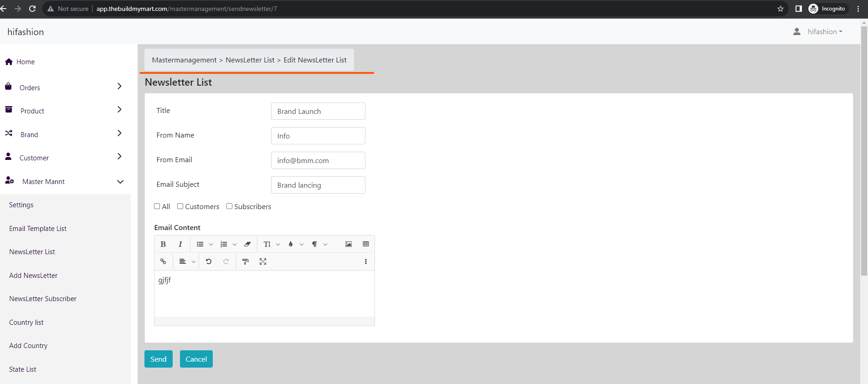Screen dimensions: 868x384
Task: Focus the Title input field
Action: (318, 111)
